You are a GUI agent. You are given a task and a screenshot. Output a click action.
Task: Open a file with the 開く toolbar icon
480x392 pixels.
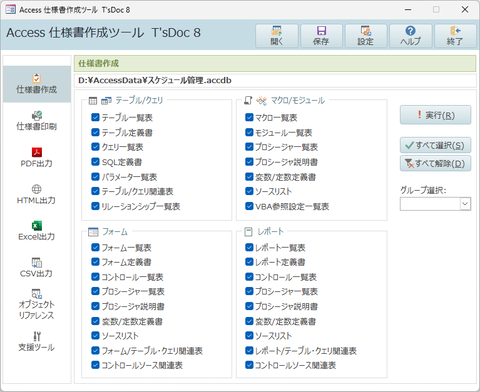(x=277, y=36)
